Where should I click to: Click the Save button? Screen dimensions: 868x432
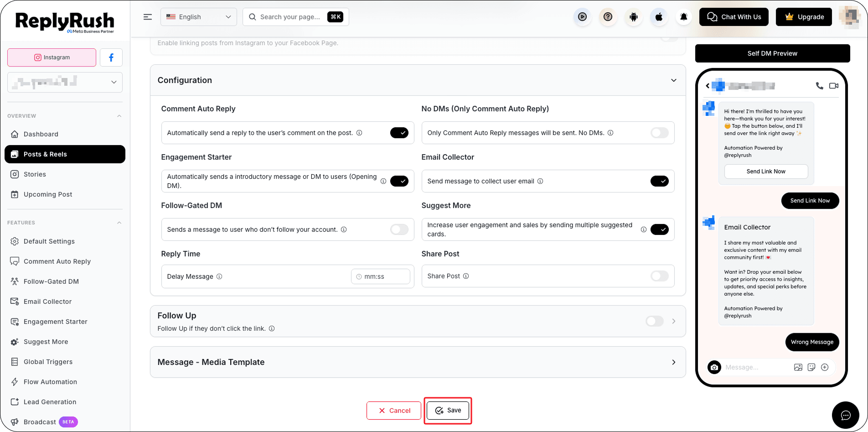point(448,411)
